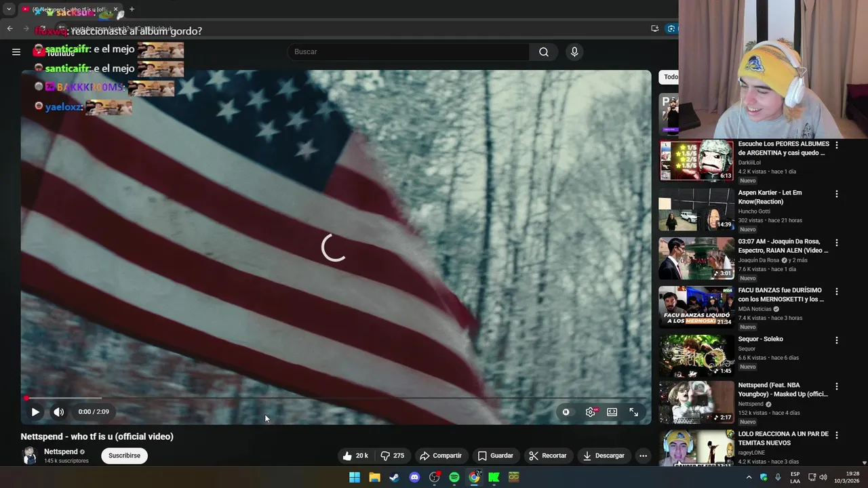Open LOLO REACCIONA video title

coord(783,439)
